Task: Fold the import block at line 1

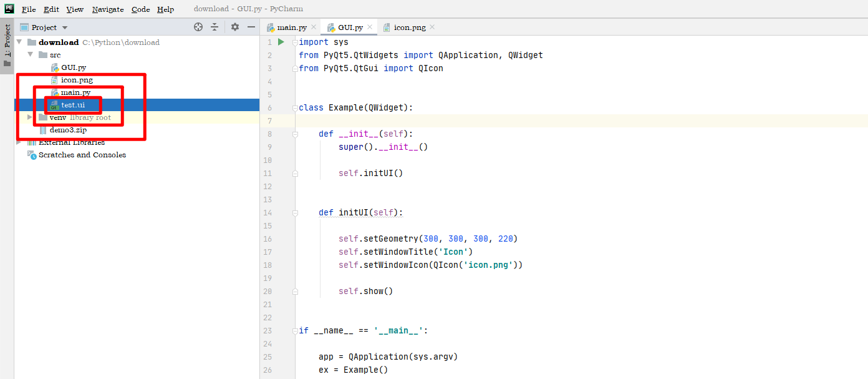Action: click(x=296, y=42)
